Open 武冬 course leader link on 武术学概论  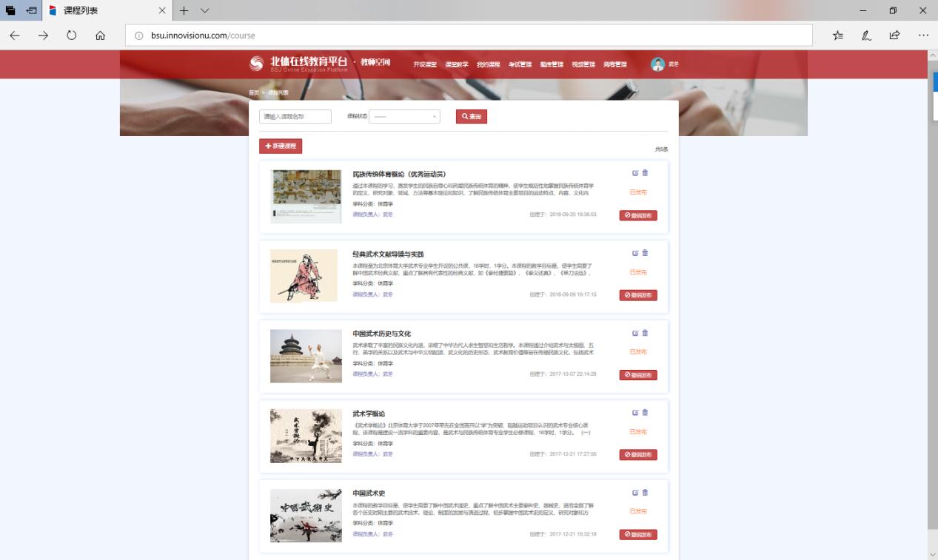point(386,454)
